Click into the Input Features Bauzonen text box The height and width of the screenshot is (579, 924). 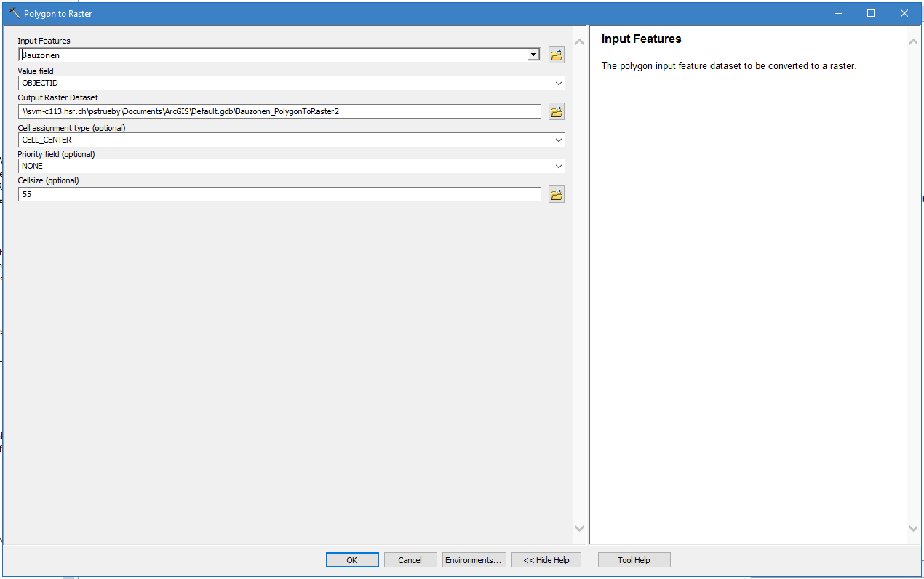pyautogui.click(x=273, y=55)
